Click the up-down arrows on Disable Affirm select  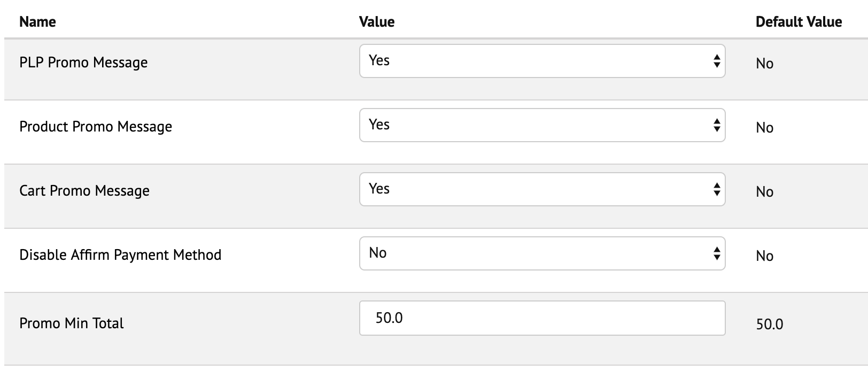click(x=717, y=253)
